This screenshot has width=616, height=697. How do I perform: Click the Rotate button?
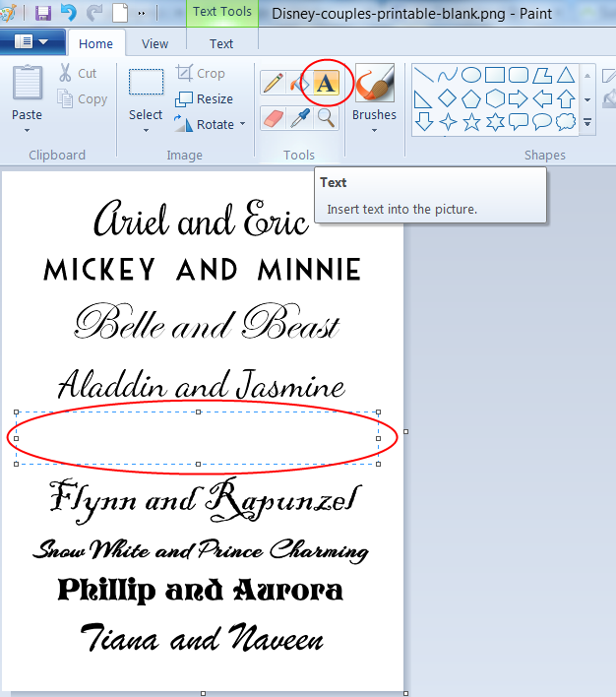click(205, 124)
